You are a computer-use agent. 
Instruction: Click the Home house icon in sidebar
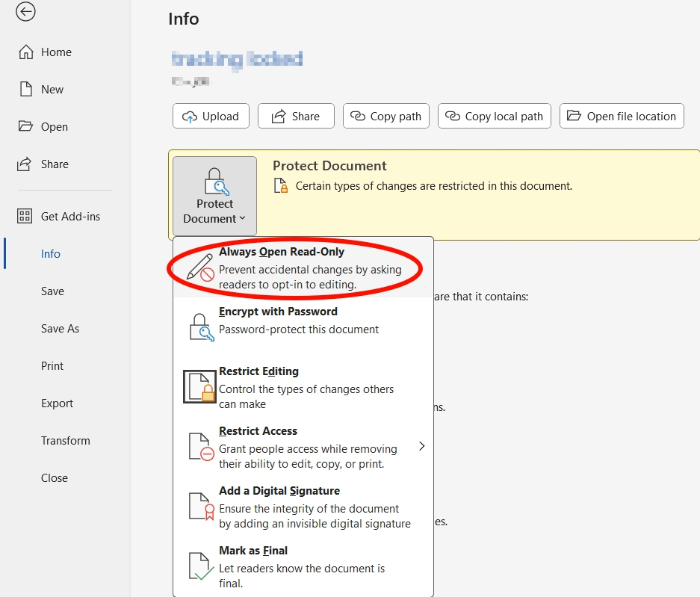coord(25,52)
